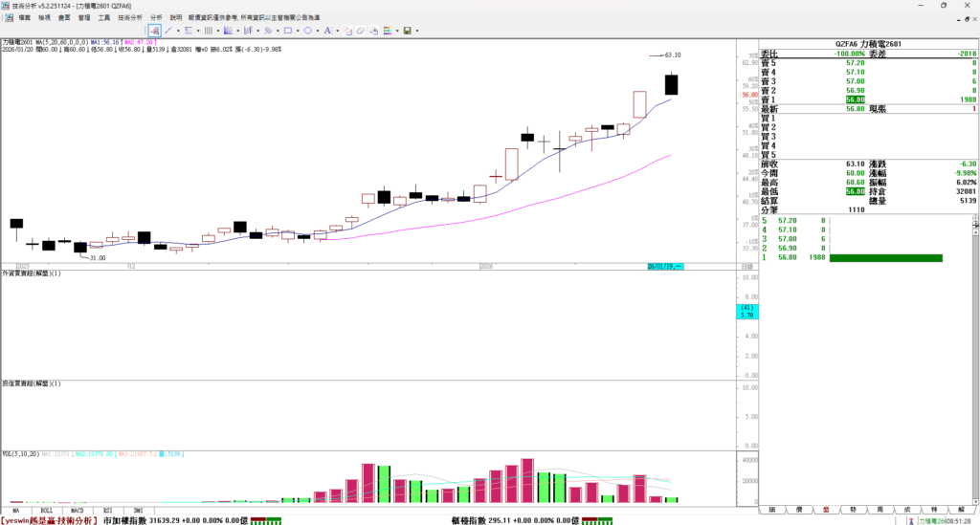Open the 技術分析 menu

[130, 17]
